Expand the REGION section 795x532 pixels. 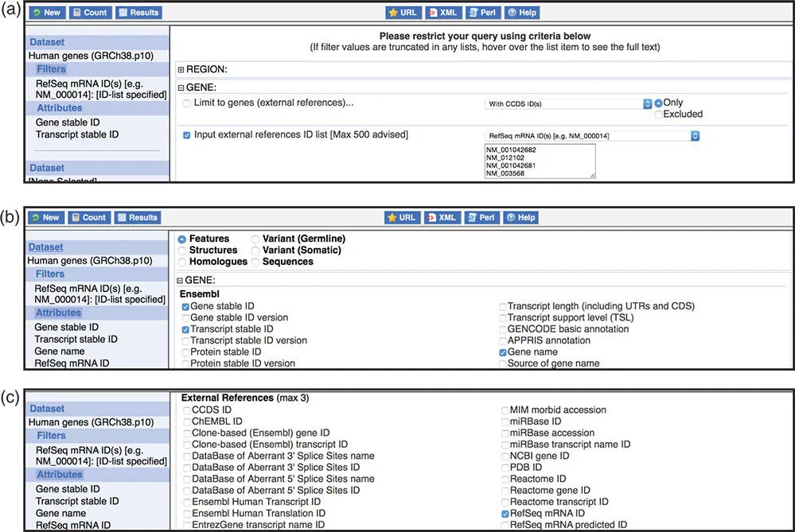(181, 69)
